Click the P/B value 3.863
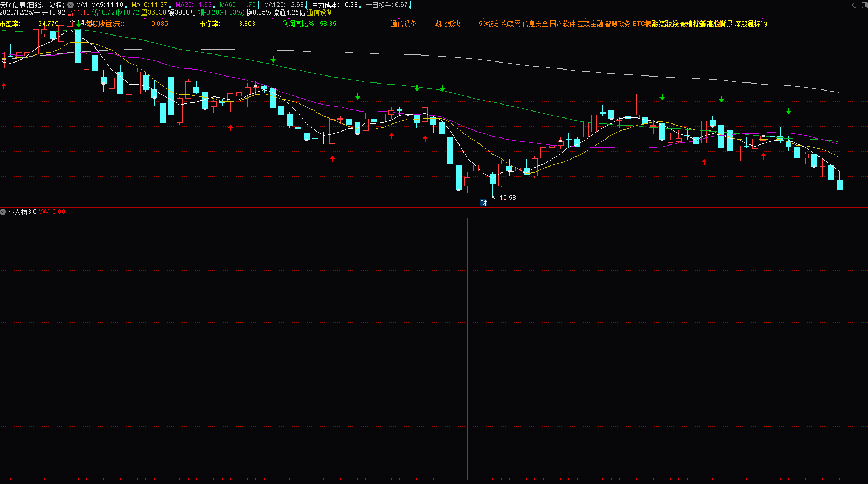Screen dimensions: 868x484 coord(247,24)
